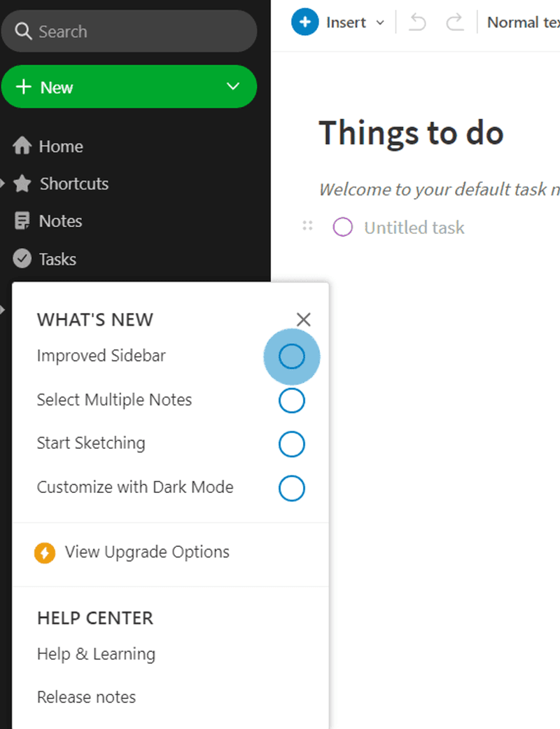The image size is (560, 729).
Task: Select the Start Sketching radio circle
Action: tap(292, 444)
